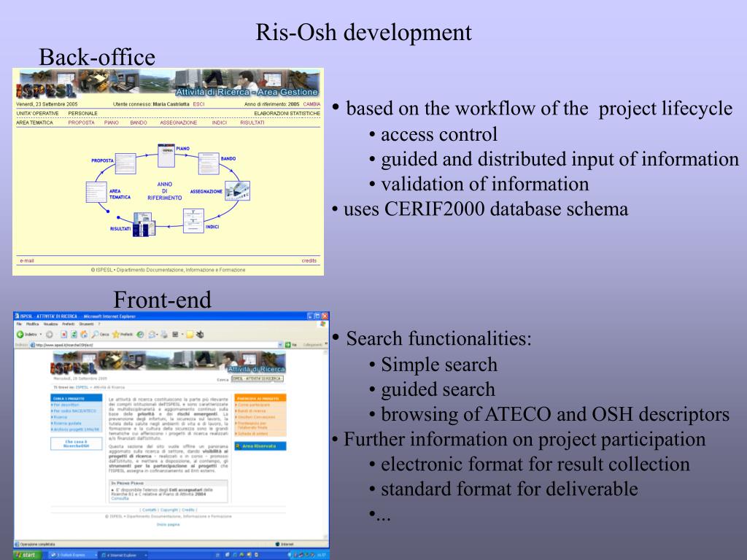Screen dimensions: 747x560
Task: Click the BANDO tab in back-office nav
Action: click(x=139, y=122)
